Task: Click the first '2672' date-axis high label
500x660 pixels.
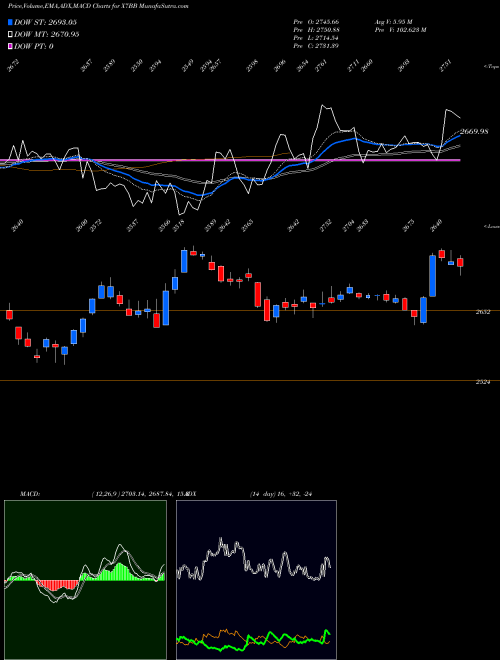Action: pos(13,66)
